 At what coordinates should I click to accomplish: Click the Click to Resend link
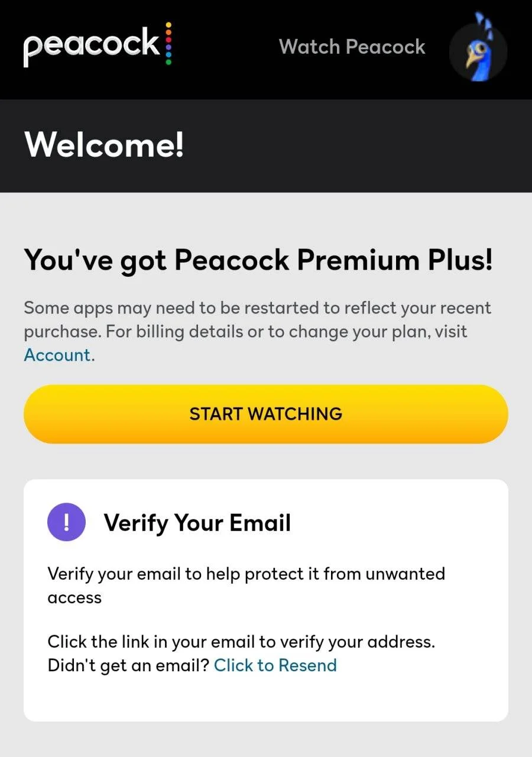[x=275, y=665]
